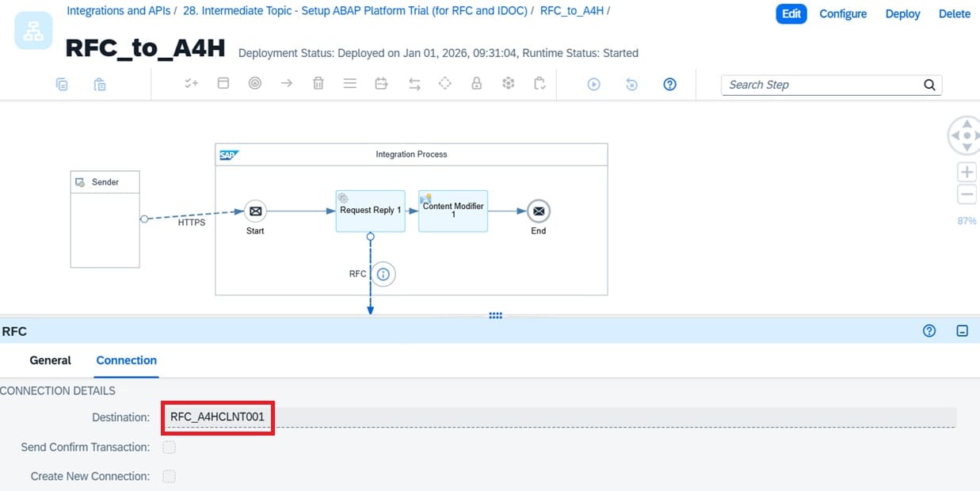This screenshot has width=980, height=491.
Task: Open toolbar help question mark icon
Action: [x=669, y=85]
